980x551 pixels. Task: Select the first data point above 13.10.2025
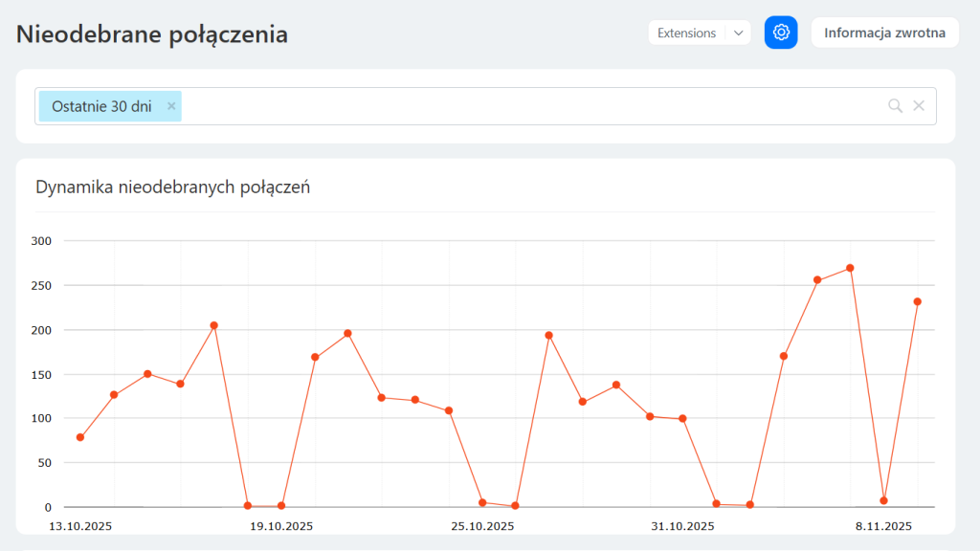click(x=80, y=437)
